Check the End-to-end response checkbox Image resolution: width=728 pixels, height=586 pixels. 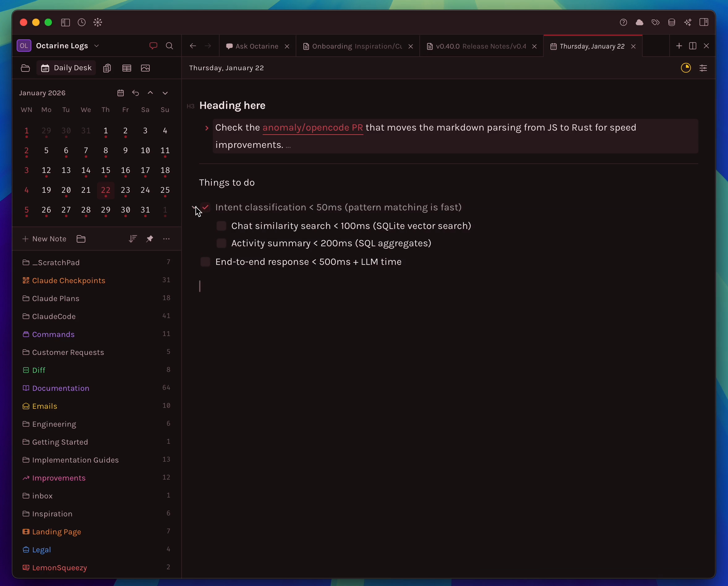pos(205,262)
